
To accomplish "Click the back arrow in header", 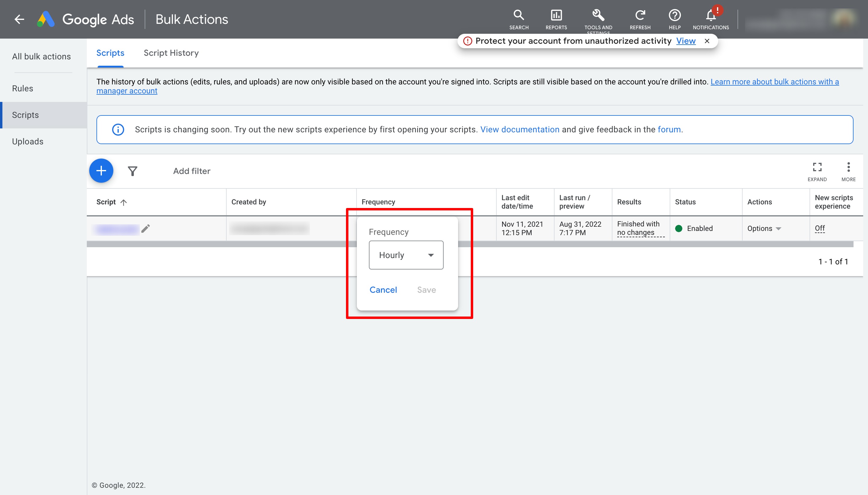I will [19, 19].
